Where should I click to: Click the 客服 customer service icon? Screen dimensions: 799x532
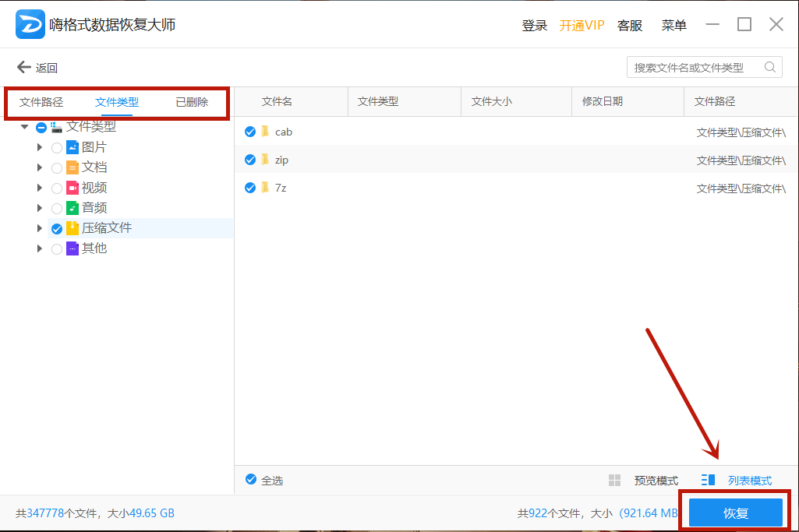[630, 24]
